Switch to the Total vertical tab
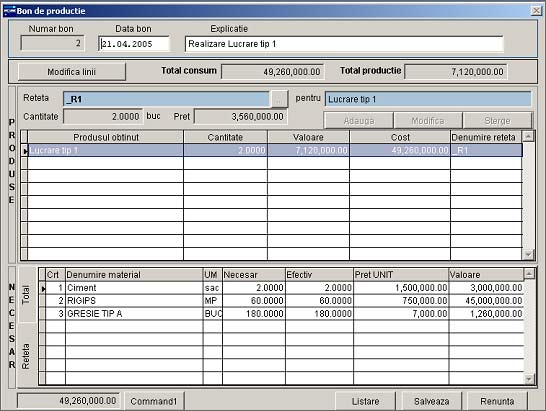Image resolution: width=546 pixels, height=411 pixels. pos(27,295)
